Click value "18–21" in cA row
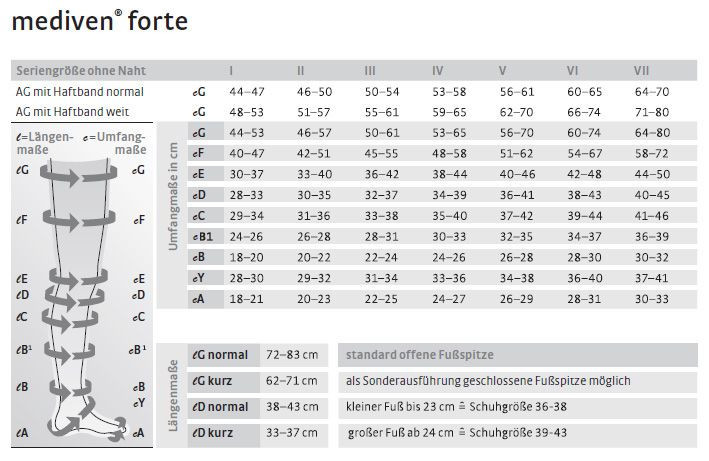 (x=246, y=299)
